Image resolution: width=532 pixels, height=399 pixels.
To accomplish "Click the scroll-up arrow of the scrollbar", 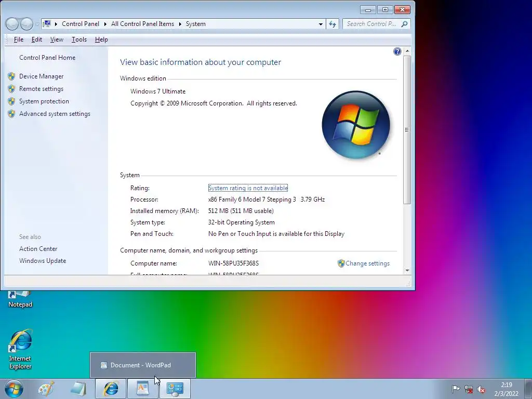I will coord(407,51).
